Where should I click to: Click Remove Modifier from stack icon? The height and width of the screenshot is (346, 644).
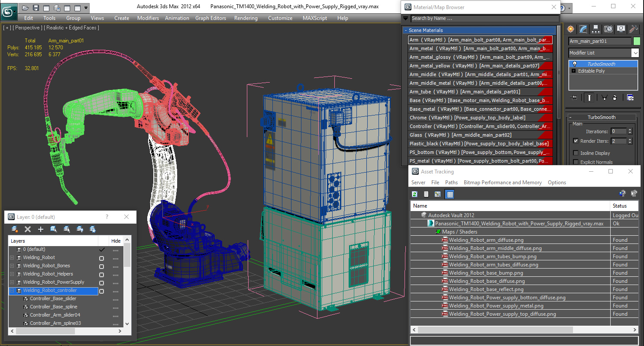(615, 98)
